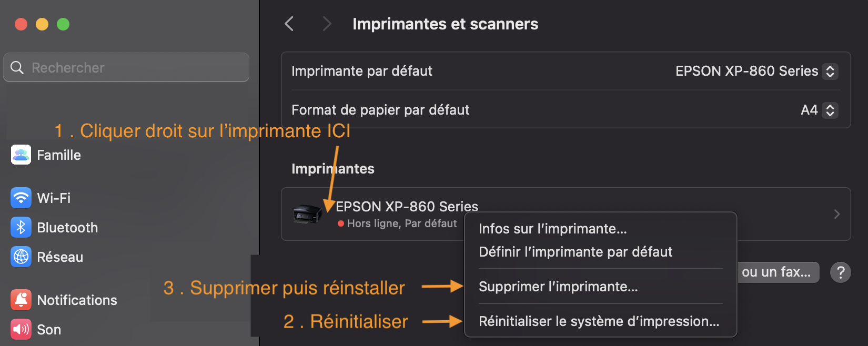Click the Notifications bell icon
This screenshot has height=346, width=868.
[21, 300]
